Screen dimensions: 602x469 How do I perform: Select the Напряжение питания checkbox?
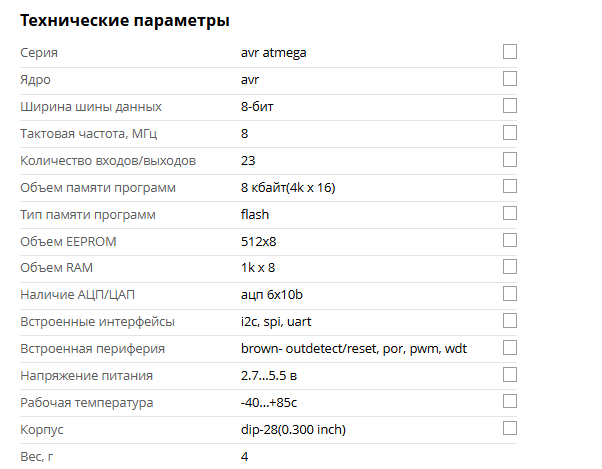point(510,375)
